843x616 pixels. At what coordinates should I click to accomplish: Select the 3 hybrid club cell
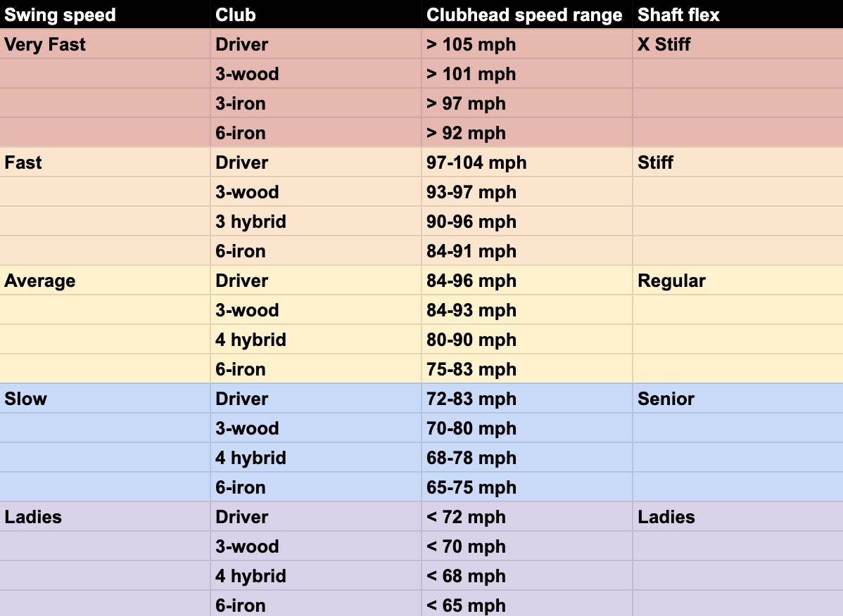251,222
